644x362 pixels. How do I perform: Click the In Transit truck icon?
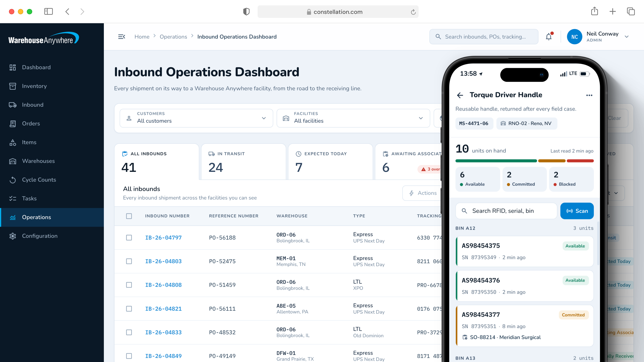coord(212,154)
